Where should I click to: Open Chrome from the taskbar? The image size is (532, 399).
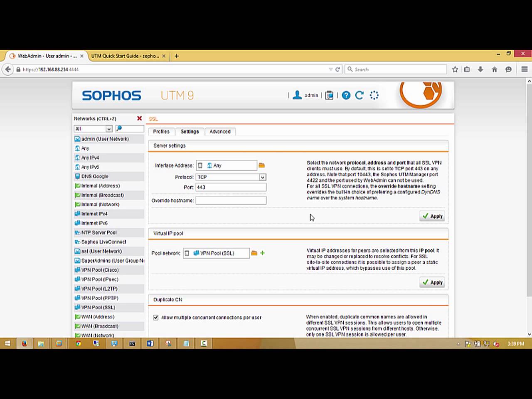coord(78,343)
